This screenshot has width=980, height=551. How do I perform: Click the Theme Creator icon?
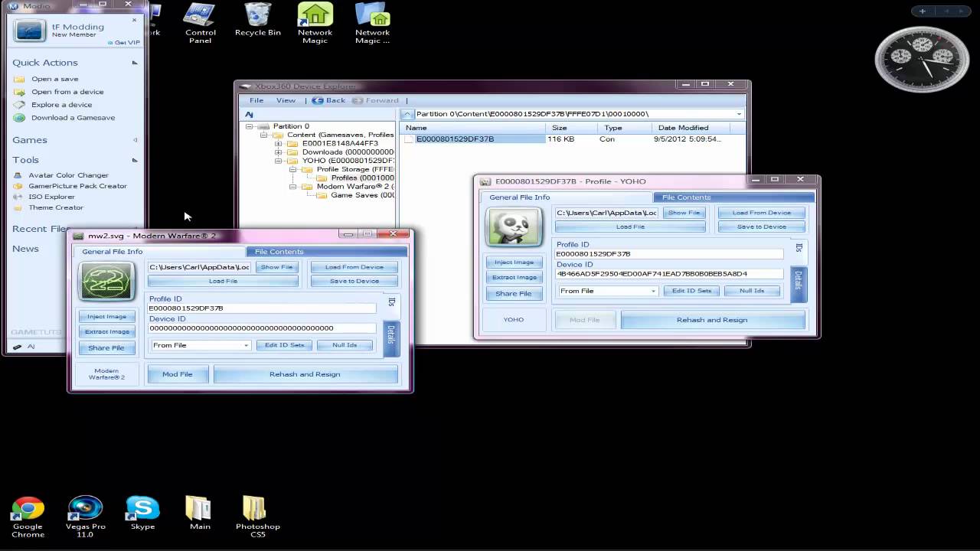coord(19,207)
